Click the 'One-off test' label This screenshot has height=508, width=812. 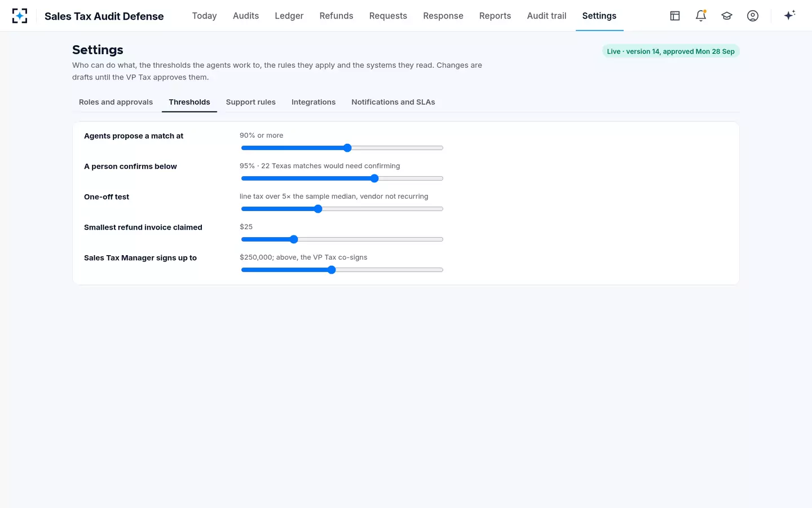coord(107,197)
